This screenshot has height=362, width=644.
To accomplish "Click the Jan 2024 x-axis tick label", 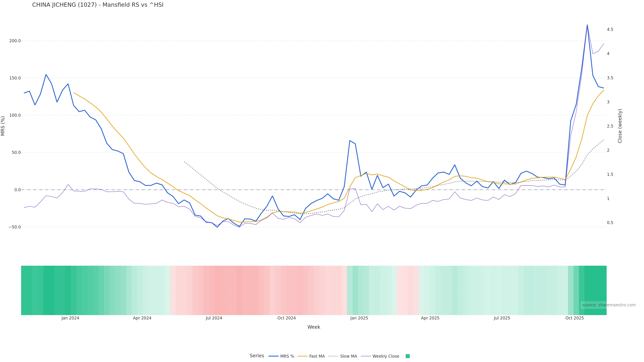I will [70, 318].
